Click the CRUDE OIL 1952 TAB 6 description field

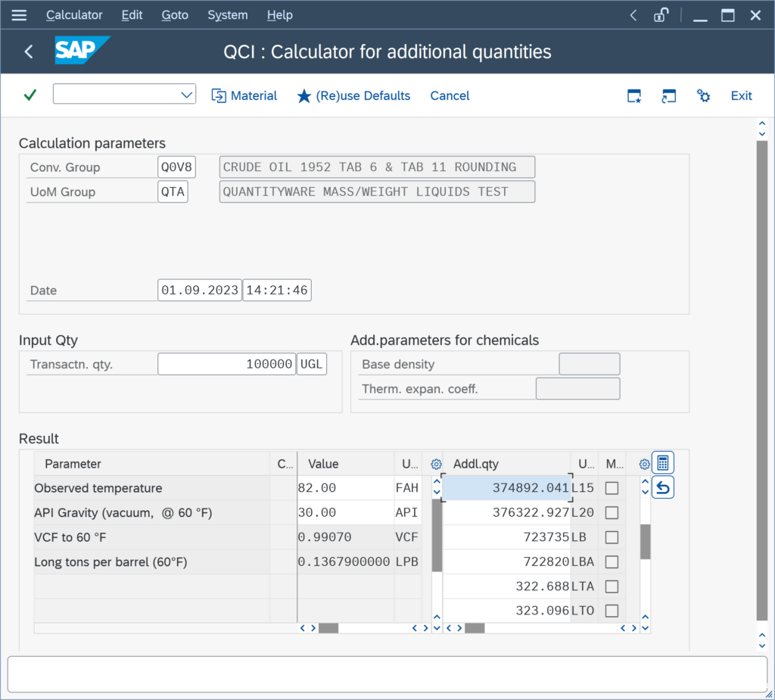(377, 167)
